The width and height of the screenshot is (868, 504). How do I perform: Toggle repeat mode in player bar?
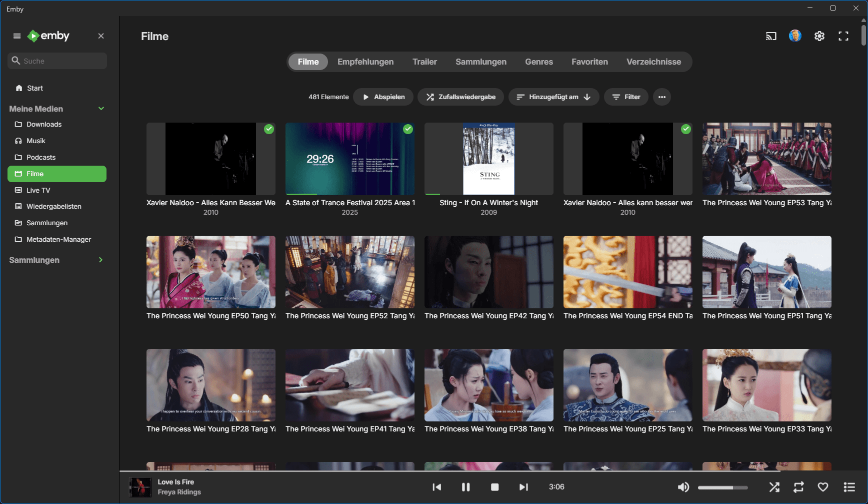tap(798, 487)
